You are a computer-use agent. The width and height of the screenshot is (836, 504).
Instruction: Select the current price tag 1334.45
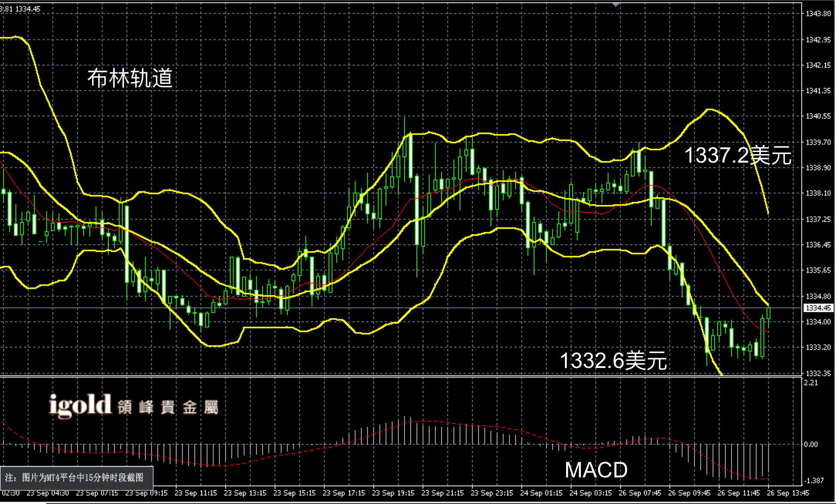818,308
